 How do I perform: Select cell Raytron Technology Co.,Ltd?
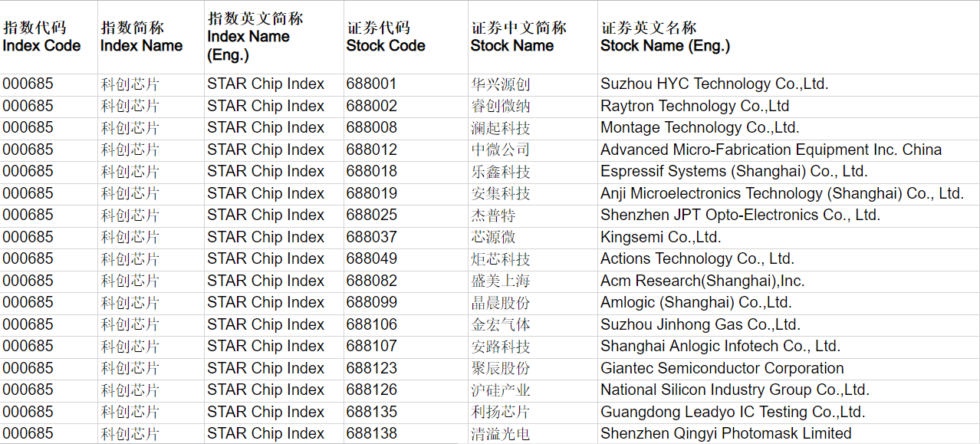789,106
